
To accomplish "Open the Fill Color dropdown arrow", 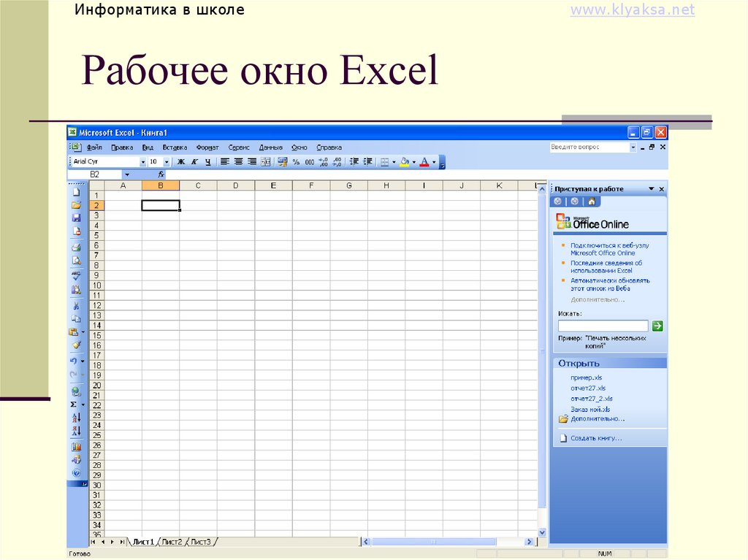I will pyautogui.click(x=414, y=162).
